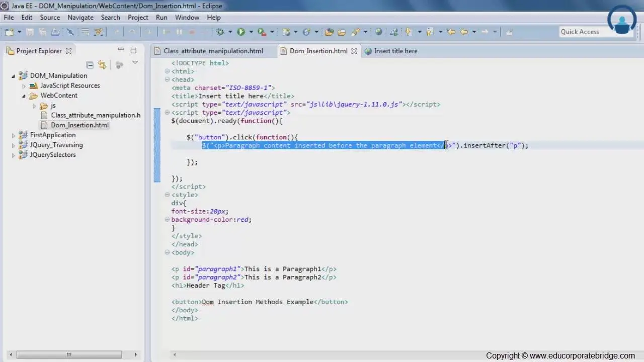Viewport: 644px width, 362px height.
Task: Open the Run configurations dropdown arrow
Action: pyautogui.click(x=251, y=32)
